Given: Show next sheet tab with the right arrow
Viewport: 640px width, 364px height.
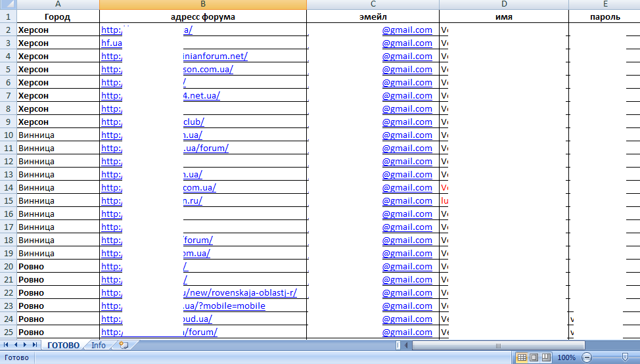Looking at the screenshot, I should pyautogui.click(x=25, y=345).
